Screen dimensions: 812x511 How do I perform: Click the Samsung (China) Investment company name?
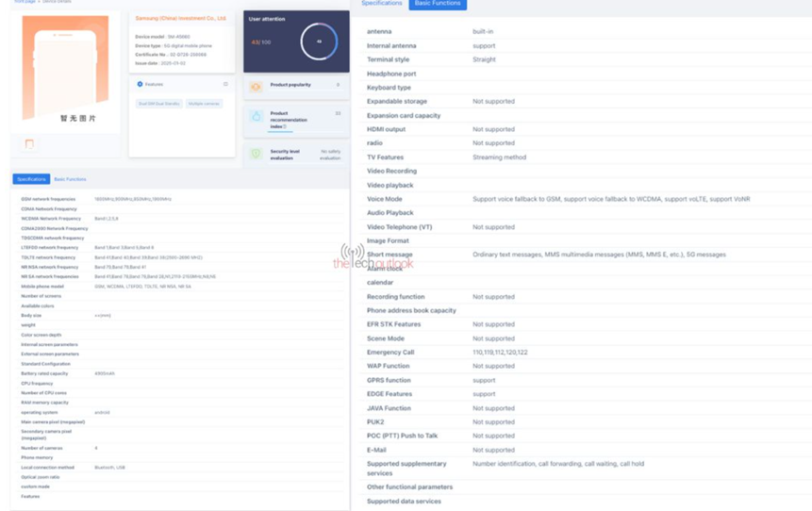pyautogui.click(x=180, y=18)
